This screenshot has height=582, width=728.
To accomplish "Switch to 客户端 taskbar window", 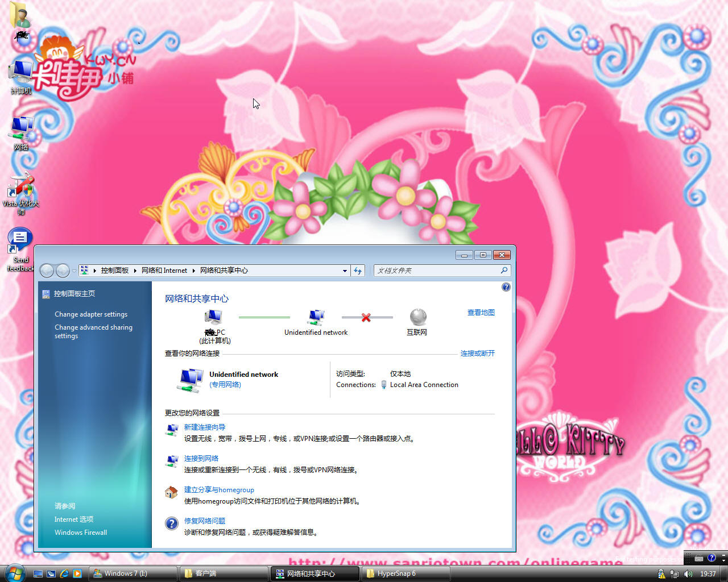I will click(x=223, y=573).
